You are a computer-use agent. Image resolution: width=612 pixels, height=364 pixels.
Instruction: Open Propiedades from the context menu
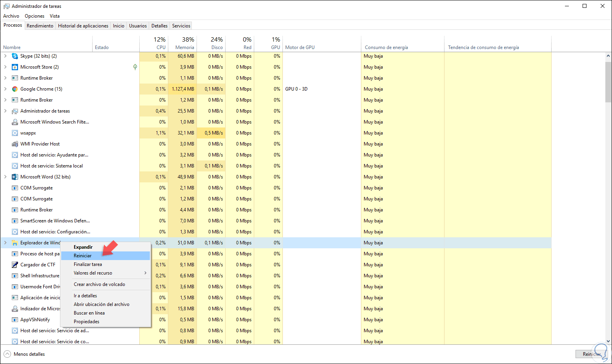[106, 322]
